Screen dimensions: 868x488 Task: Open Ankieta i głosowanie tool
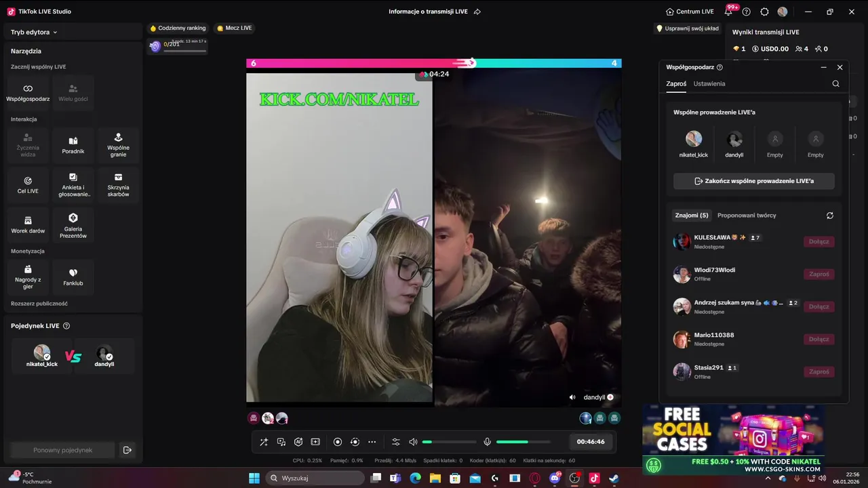tap(73, 185)
